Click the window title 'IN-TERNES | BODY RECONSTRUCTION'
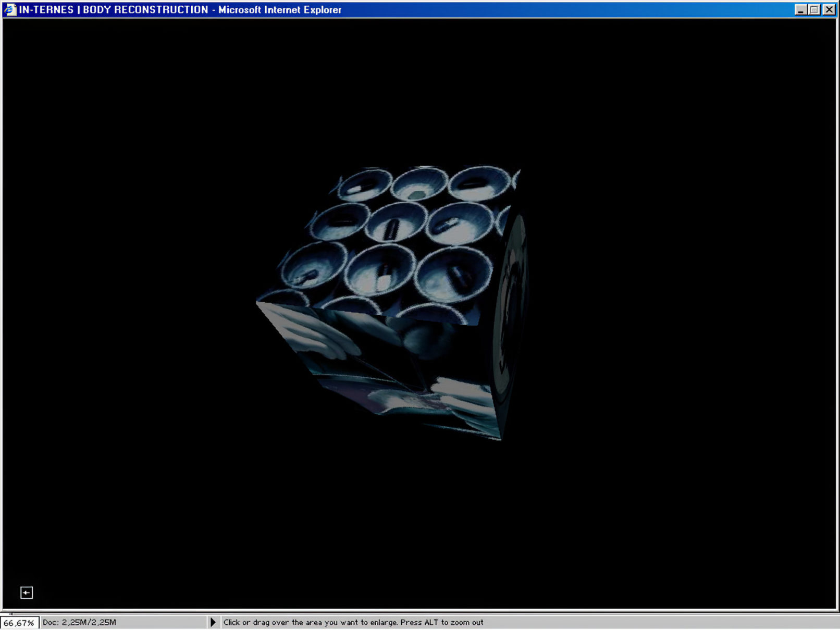840x630 pixels. point(114,10)
